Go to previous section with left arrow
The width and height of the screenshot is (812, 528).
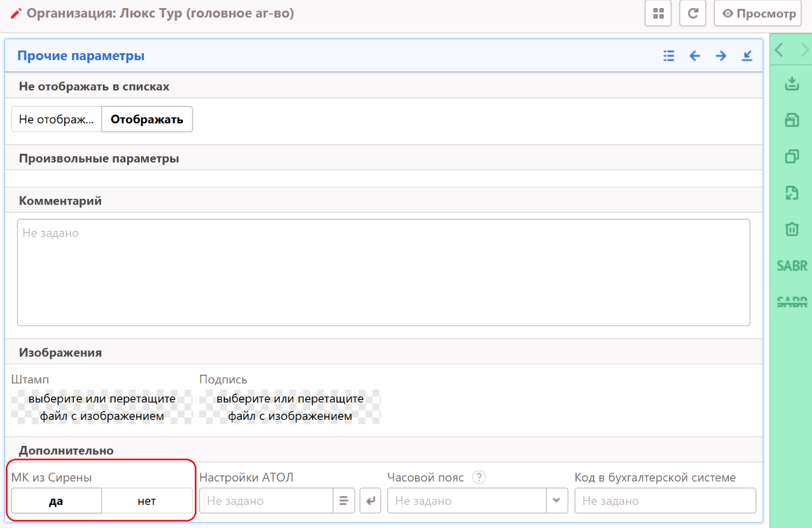pos(695,56)
